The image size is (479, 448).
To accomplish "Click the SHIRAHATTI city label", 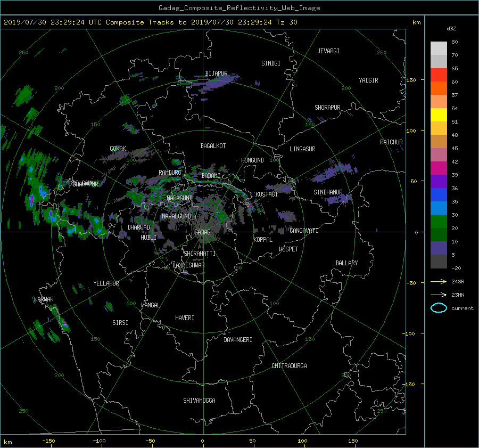I will click(200, 254).
